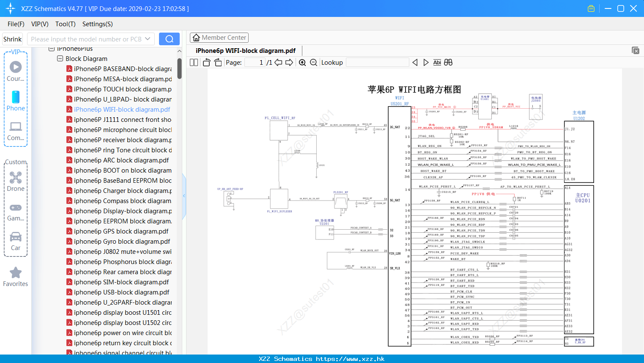This screenshot has width=644, height=363.
Task: Click the blue search button
Action: (169, 39)
